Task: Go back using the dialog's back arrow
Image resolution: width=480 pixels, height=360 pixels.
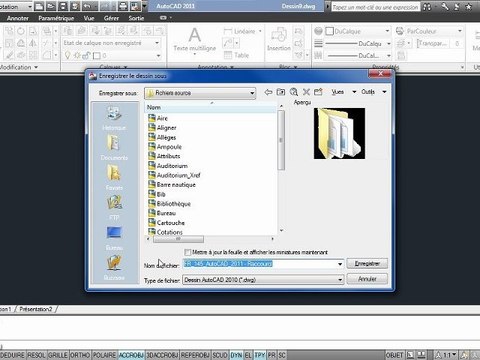Action: point(268,92)
